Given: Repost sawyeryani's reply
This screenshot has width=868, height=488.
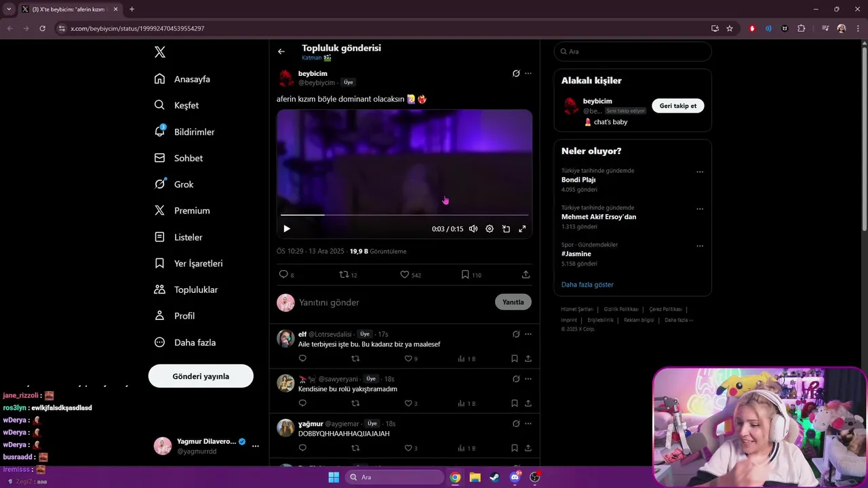Looking at the screenshot, I should tap(355, 403).
